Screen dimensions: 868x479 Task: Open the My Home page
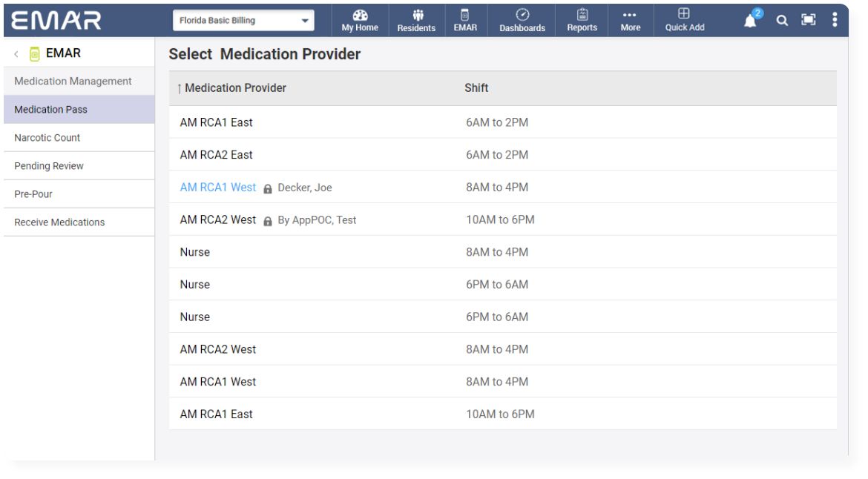(x=361, y=20)
